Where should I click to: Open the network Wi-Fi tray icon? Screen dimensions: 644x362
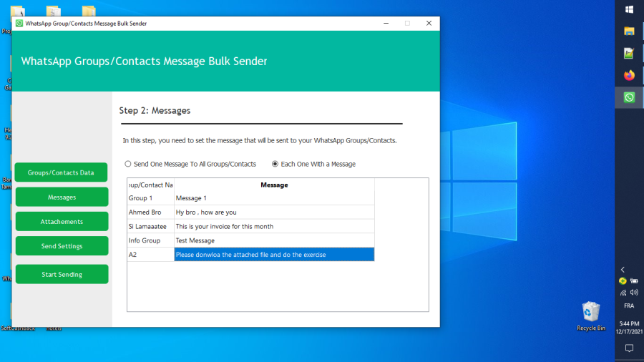[x=623, y=293]
